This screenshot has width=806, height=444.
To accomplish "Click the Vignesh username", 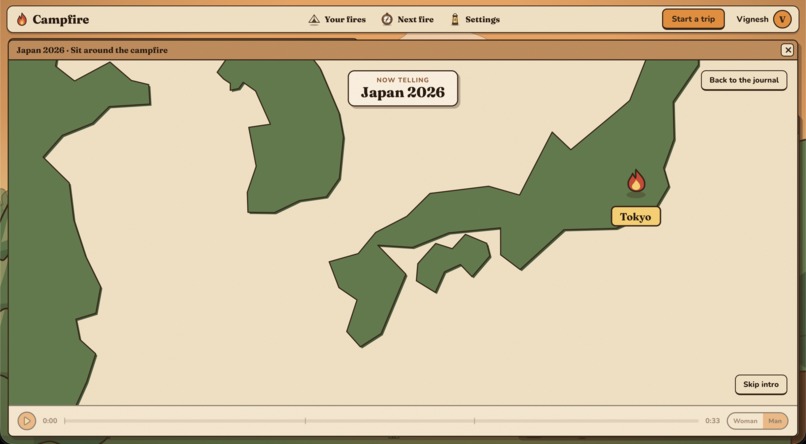I will 752,20.
